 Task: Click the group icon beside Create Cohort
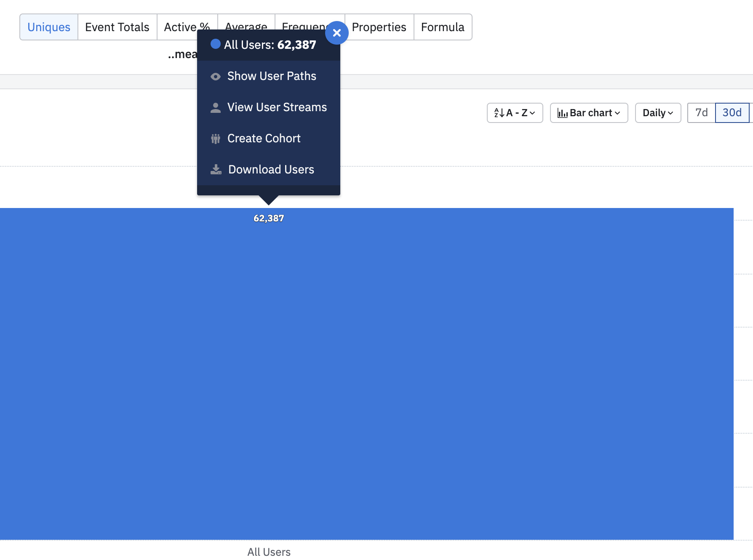pyautogui.click(x=216, y=139)
